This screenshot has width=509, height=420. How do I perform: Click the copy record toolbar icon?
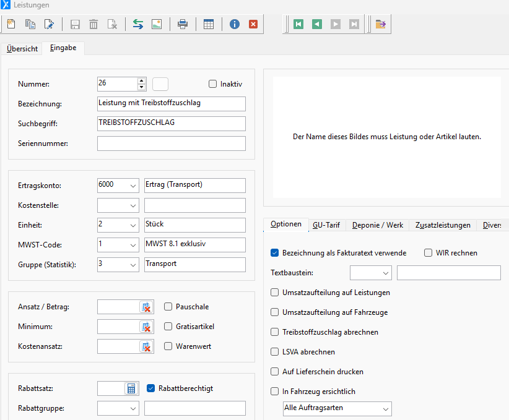click(x=30, y=24)
